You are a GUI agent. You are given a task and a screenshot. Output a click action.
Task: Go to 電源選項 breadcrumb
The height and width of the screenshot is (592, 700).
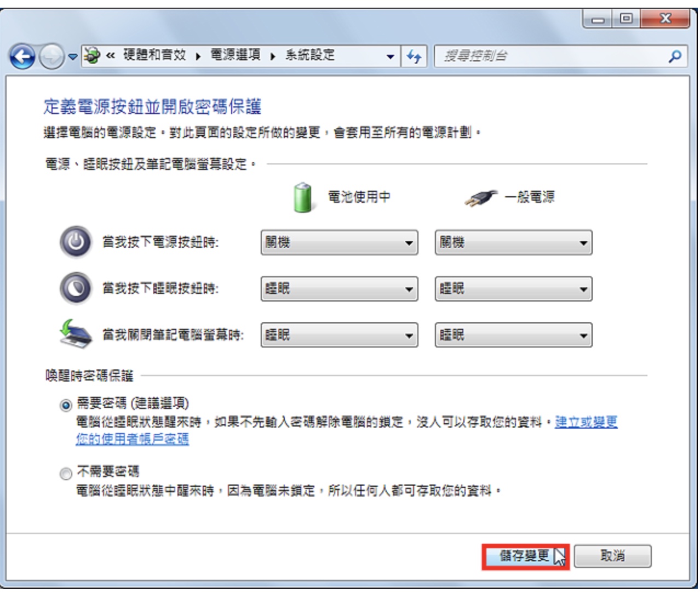click(236, 55)
